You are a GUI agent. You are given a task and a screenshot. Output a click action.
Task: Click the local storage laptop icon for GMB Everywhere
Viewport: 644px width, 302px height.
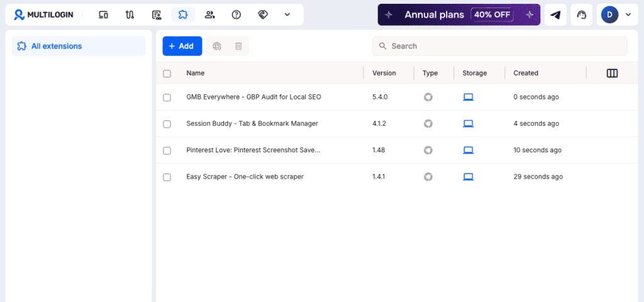(x=468, y=97)
